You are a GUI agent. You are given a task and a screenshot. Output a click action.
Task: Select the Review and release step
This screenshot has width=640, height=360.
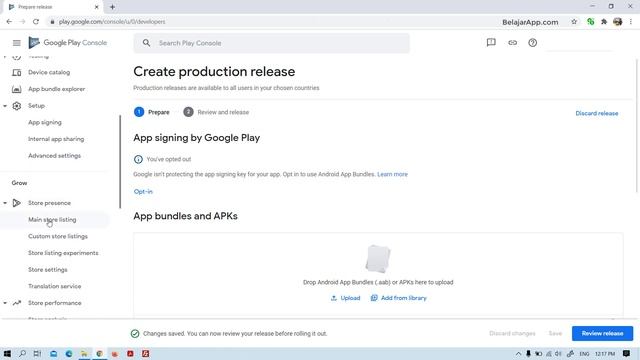tap(216, 112)
